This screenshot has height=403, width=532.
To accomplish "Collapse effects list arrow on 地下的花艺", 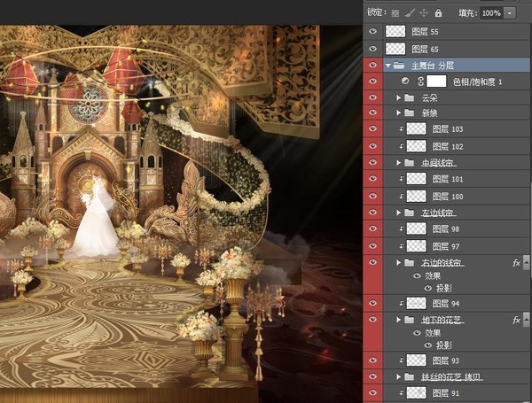I will (526, 319).
